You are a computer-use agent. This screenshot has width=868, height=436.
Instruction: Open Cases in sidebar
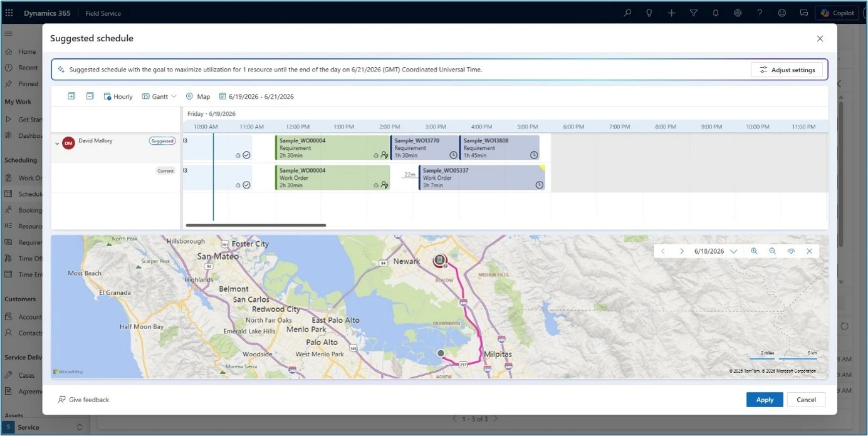pyautogui.click(x=21, y=375)
